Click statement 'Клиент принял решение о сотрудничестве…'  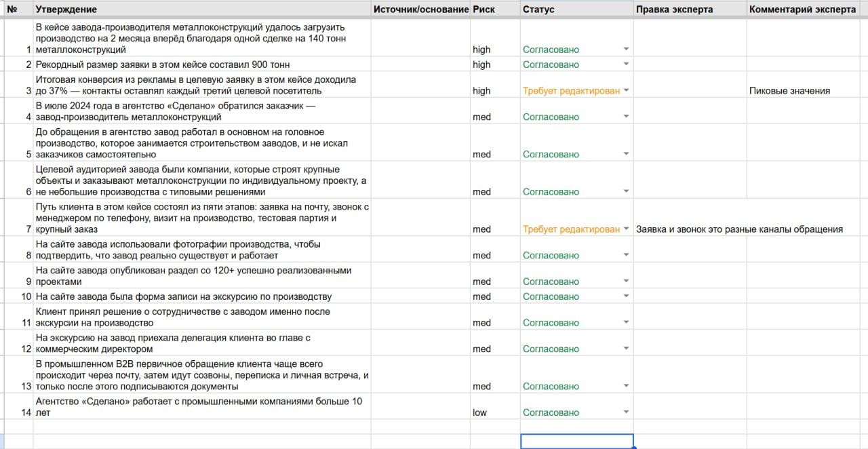click(202, 317)
